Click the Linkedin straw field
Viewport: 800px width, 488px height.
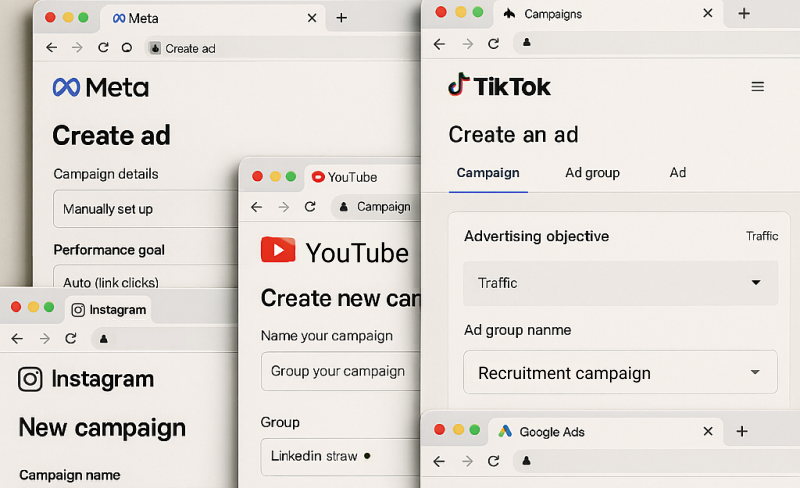(x=341, y=456)
